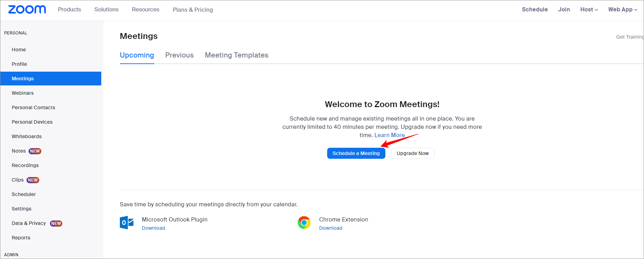
Task: Download the Chrome Extension
Action: (331, 228)
